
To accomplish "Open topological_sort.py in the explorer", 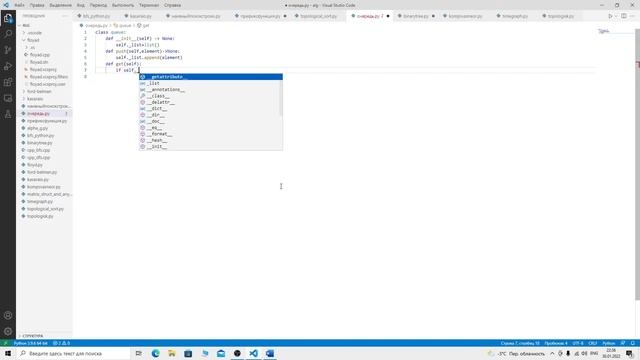I will click(45, 209).
